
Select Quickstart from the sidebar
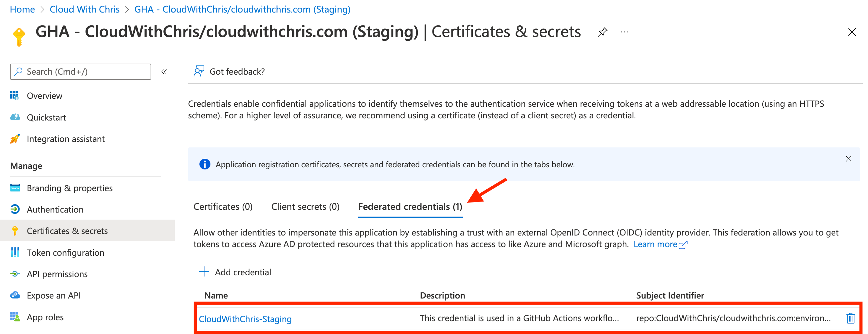point(46,117)
